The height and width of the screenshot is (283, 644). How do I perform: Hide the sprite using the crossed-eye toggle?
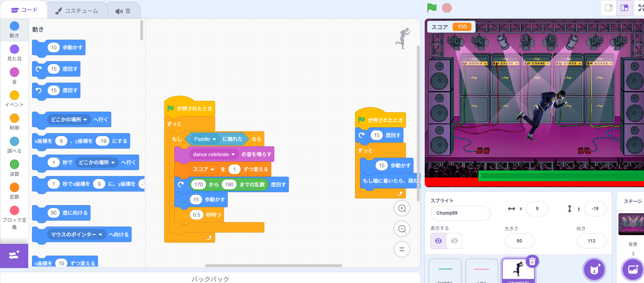point(454,241)
